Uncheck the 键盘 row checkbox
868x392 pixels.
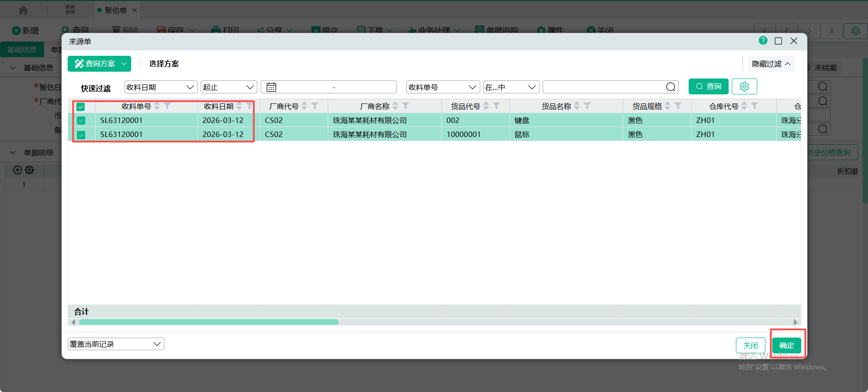point(81,121)
